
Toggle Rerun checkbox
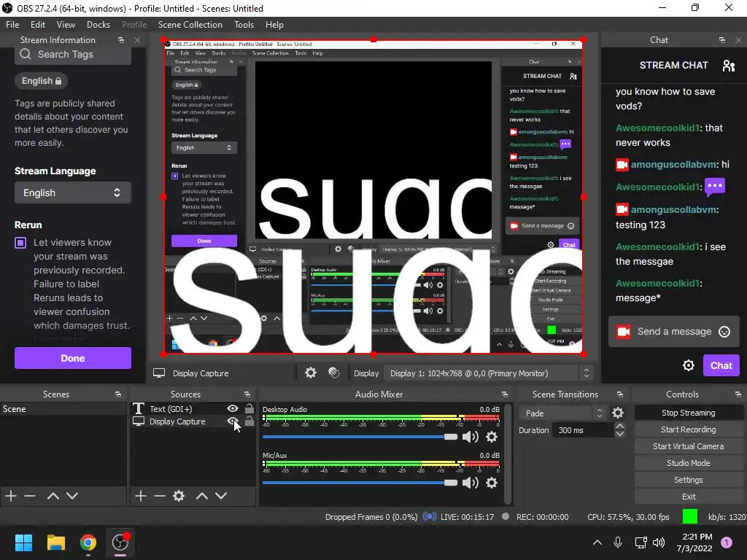coord(20,243)
